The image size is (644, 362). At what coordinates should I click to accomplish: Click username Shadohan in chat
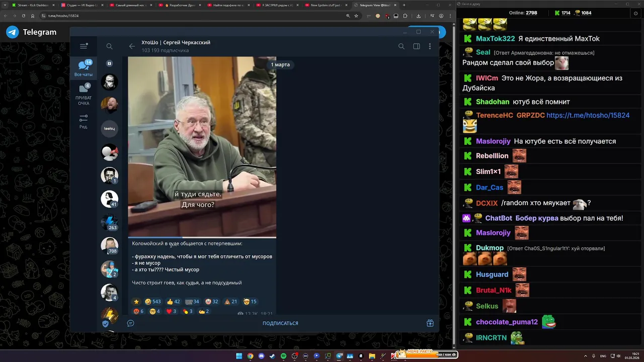(493, 102)
